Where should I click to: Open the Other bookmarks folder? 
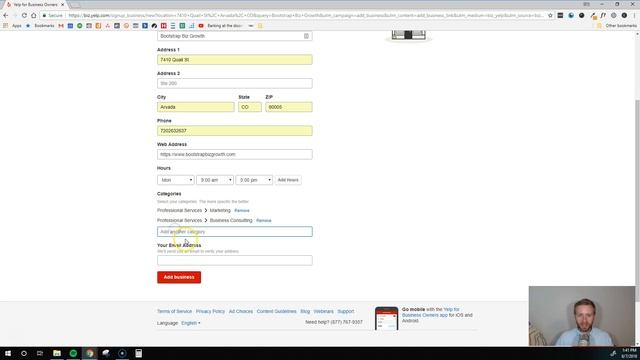click(617, 26)
